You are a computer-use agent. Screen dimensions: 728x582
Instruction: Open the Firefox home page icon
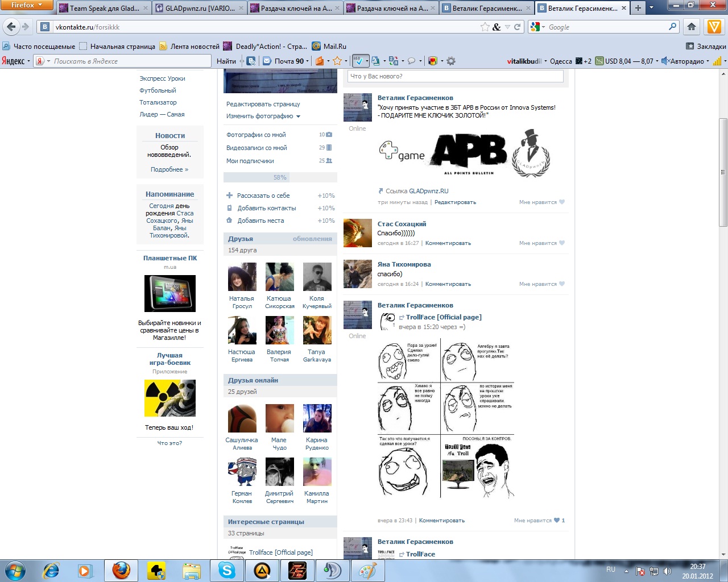pos(692,27)
